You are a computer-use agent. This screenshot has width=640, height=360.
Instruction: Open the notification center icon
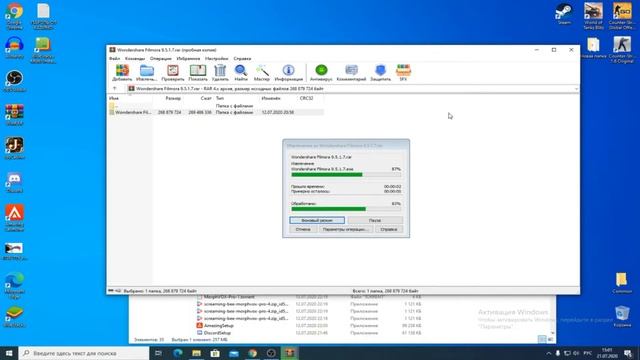(x=628, y=353)
